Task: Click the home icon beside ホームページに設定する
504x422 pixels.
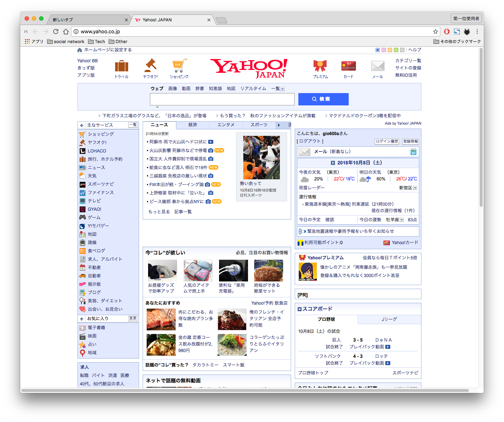Action: 80,50
